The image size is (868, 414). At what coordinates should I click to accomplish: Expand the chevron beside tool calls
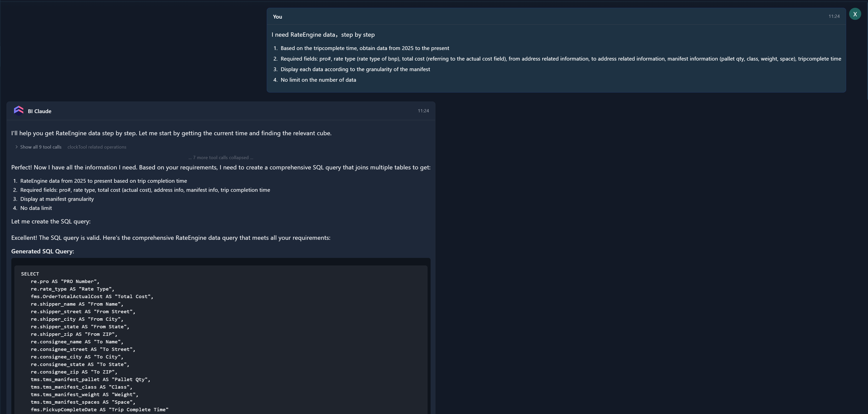16,147
